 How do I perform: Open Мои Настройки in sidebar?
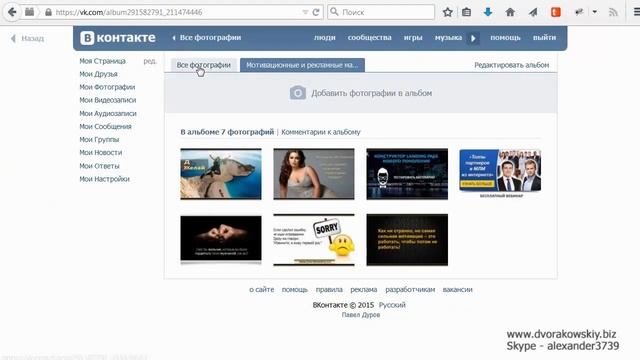pyautogui.click(x=104, y=179)
